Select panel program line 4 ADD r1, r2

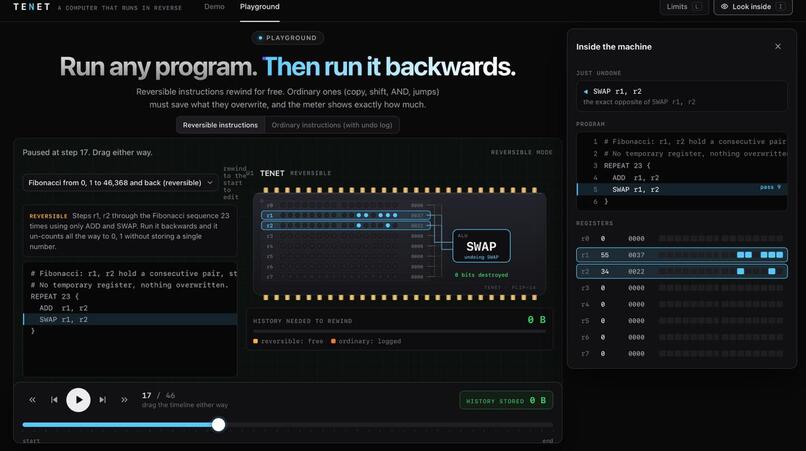coord(682,177)
